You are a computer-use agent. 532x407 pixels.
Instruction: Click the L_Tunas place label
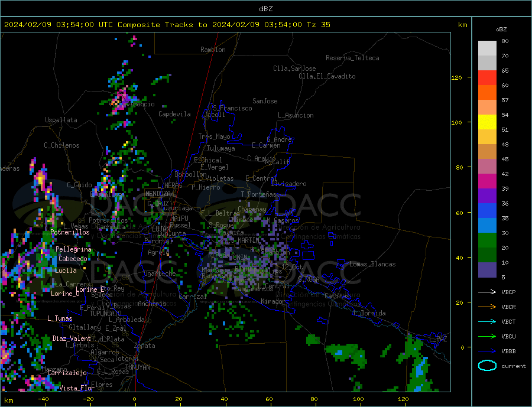coord(60,318)
